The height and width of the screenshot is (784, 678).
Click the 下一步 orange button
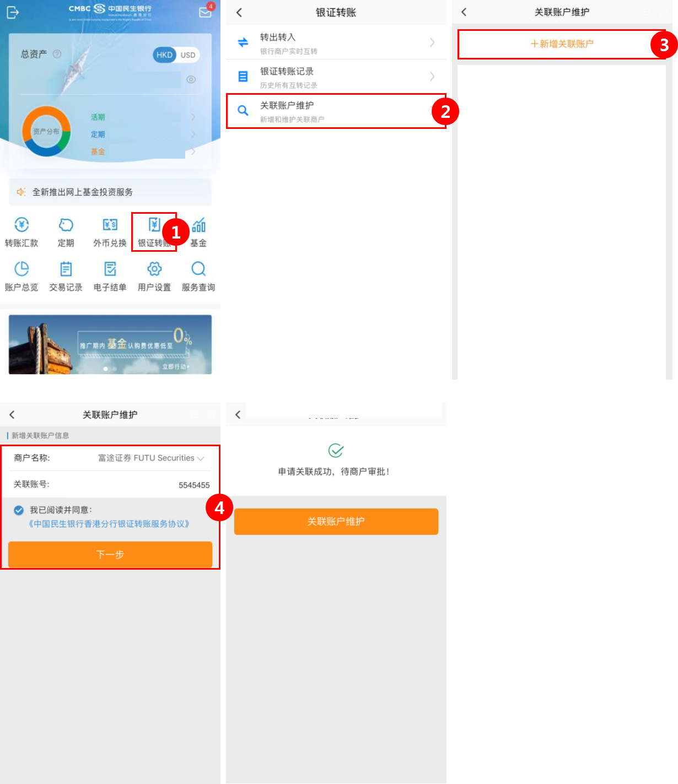110,554
